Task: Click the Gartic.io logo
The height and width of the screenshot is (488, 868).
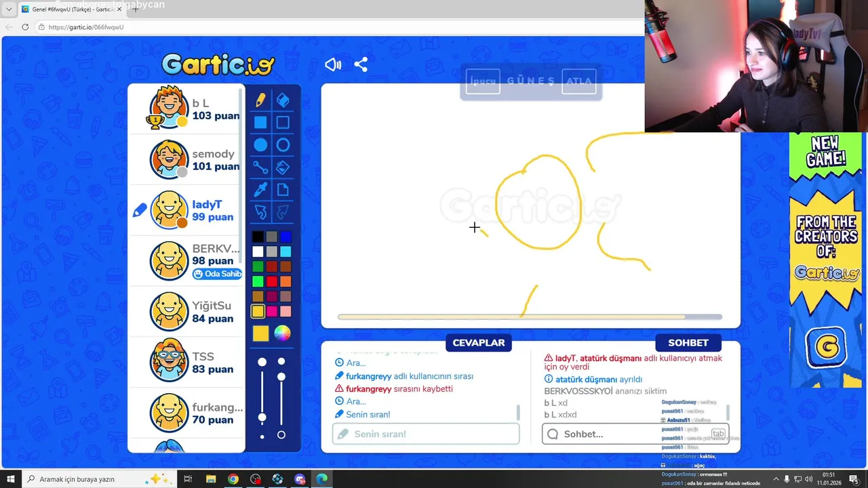Action: pos(218,64)
